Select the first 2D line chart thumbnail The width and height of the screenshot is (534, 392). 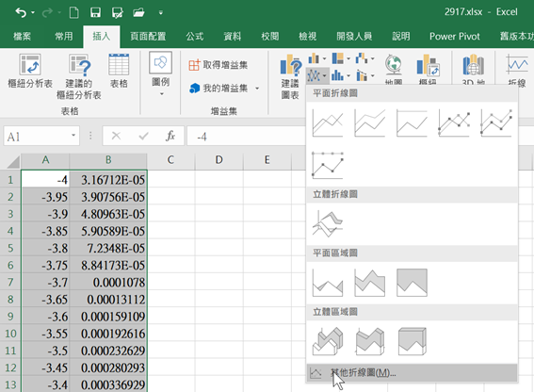pos(328,122)
